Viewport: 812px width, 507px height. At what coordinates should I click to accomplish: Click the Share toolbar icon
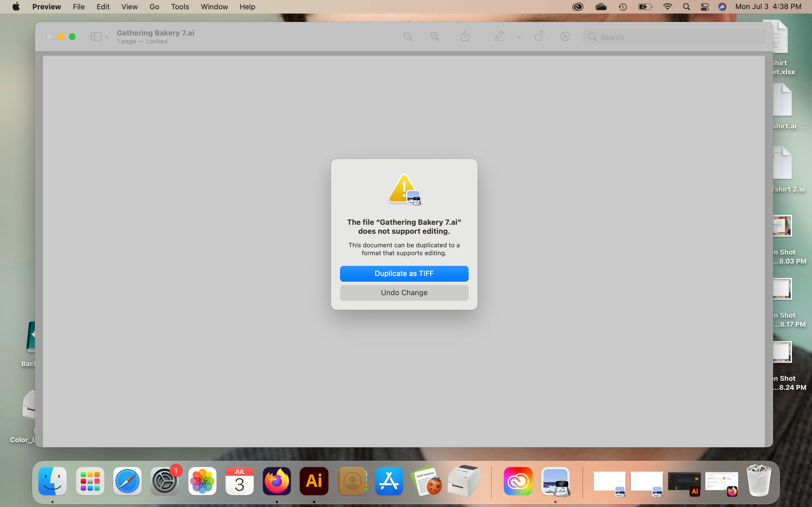point(465,36)
